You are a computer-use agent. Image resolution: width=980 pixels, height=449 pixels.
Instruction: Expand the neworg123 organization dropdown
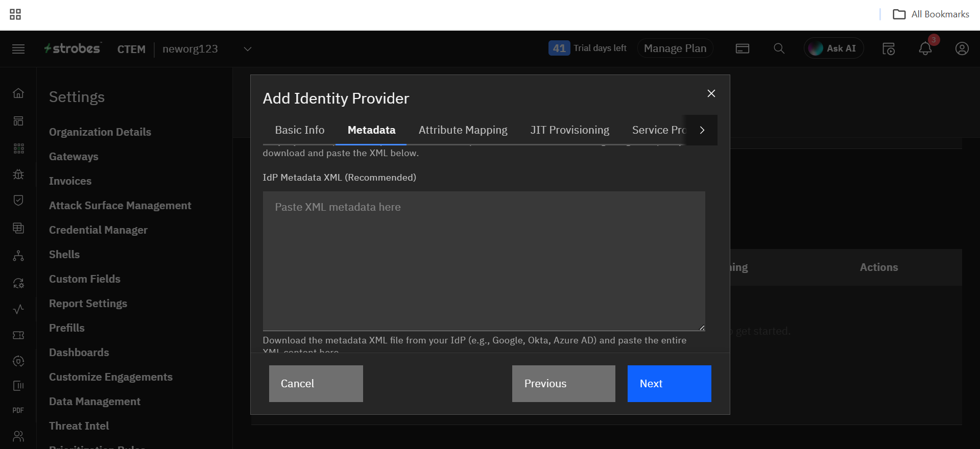tap(248, 49)
